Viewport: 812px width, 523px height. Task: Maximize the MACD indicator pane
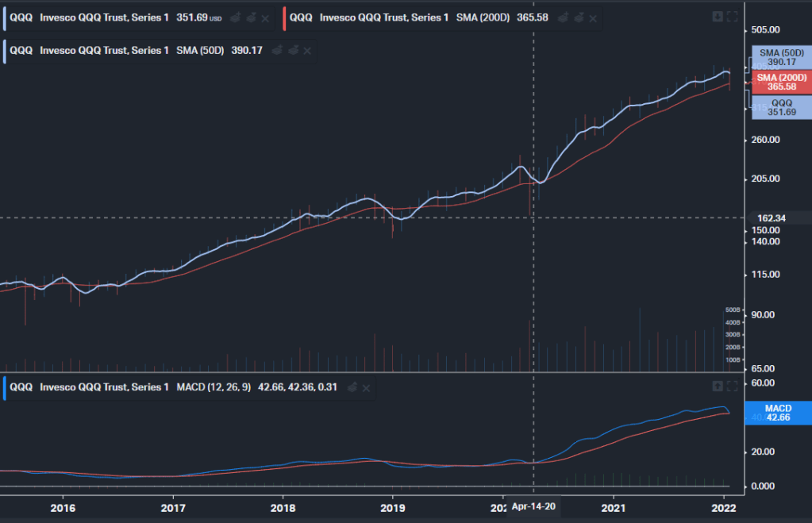pyautogui.click(x=732, y=386)
